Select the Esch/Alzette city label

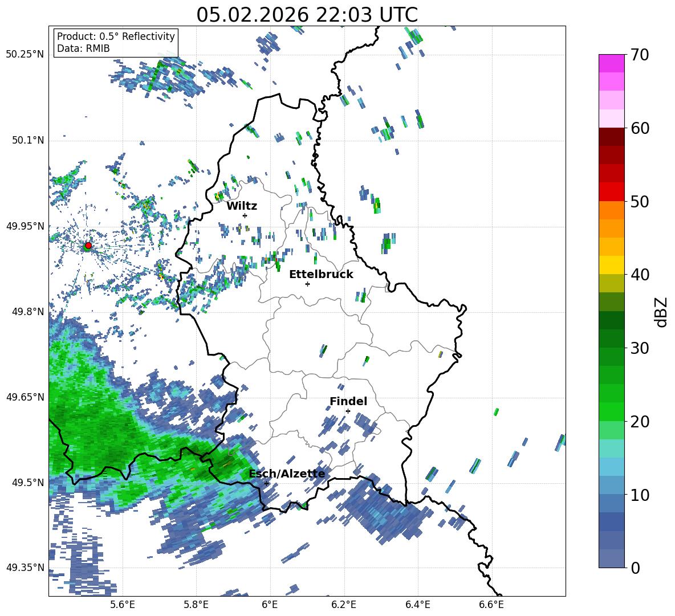(287, 474)
